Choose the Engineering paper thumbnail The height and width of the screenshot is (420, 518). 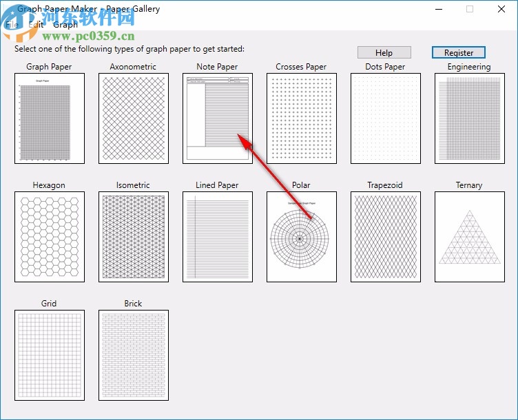470,118
